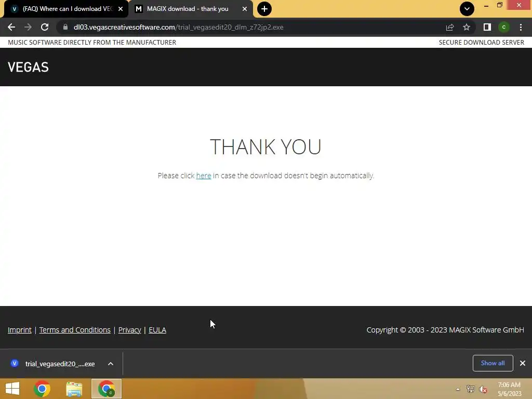Click the VEGAS download file icon
This screenshot has width=532, height=399.
tap(14, 363)
